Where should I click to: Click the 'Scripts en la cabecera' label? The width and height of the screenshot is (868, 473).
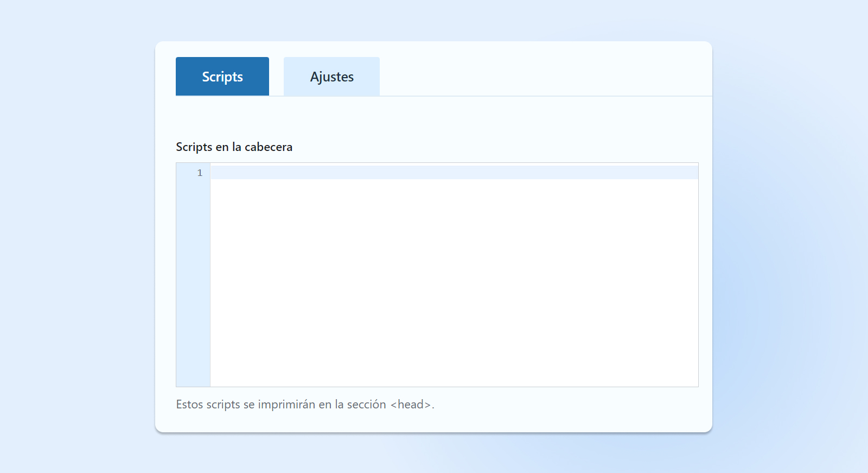tap(234, 147)
